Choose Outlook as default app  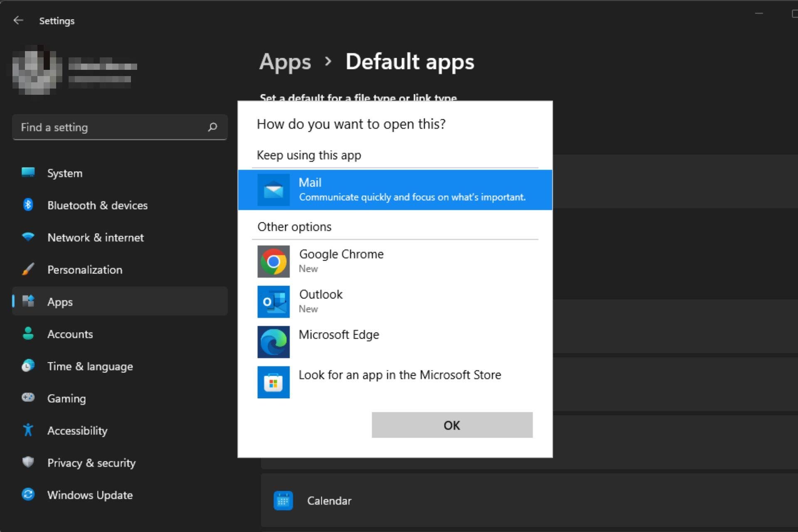(x=395, y=302)
